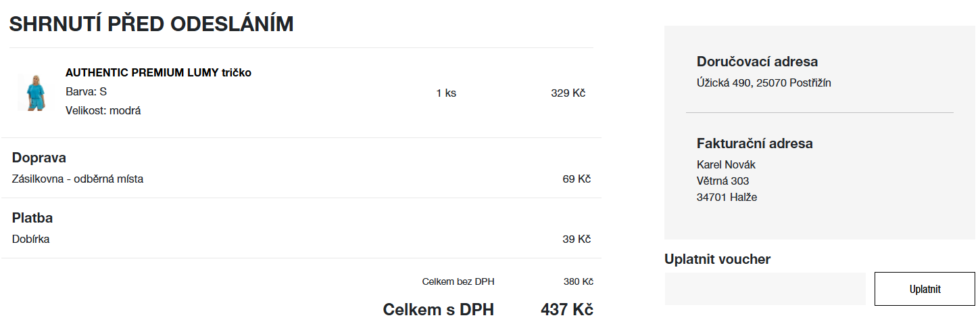Click the Uplatnit voucher label
This screenshot has width=980, height=320.
click(x=717, y=259)
